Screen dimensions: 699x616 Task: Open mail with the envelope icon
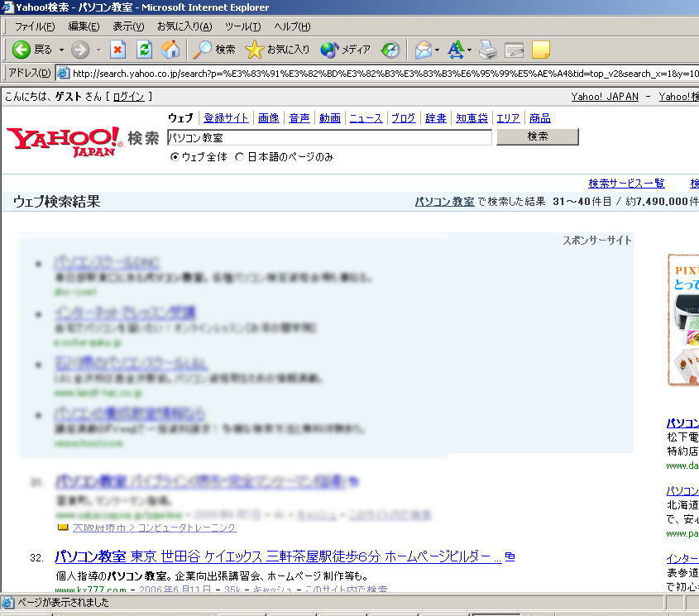[423, 50]
